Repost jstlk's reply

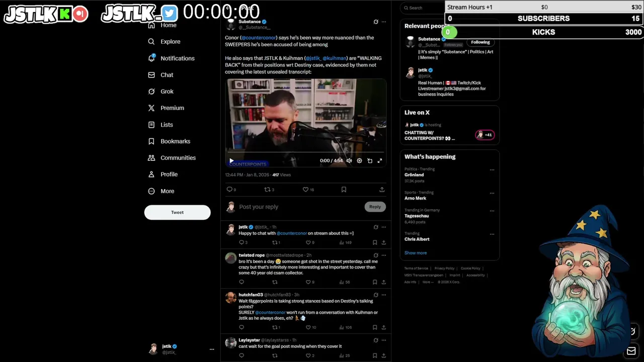pos(275,242)
